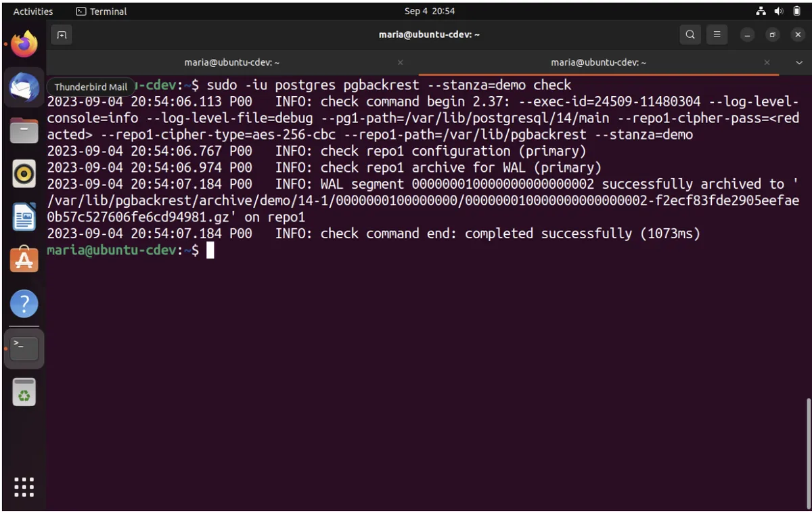Open LibreOffice Writer from dock
Screen dimensions: 812x513
coord(24,217)
